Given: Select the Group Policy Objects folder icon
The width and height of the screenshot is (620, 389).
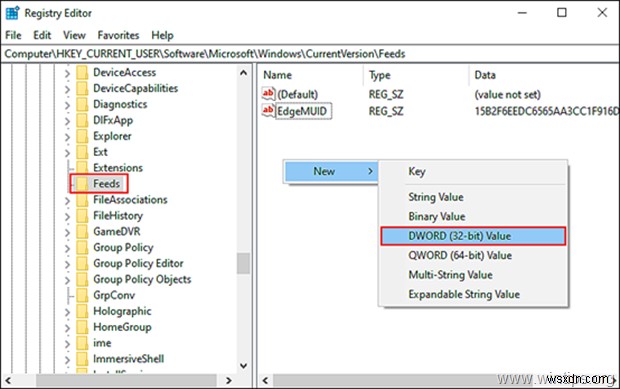Looking at the screenshot, I should 82,279.
